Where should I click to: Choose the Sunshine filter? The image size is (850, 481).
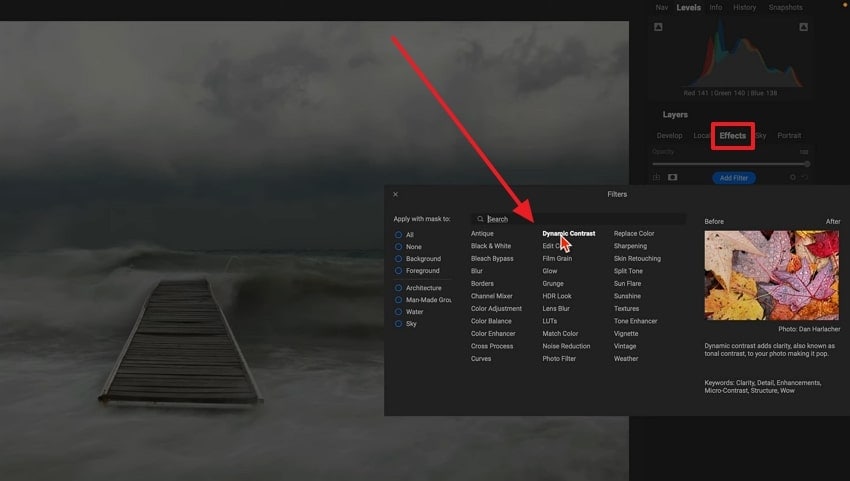point(627,296)
